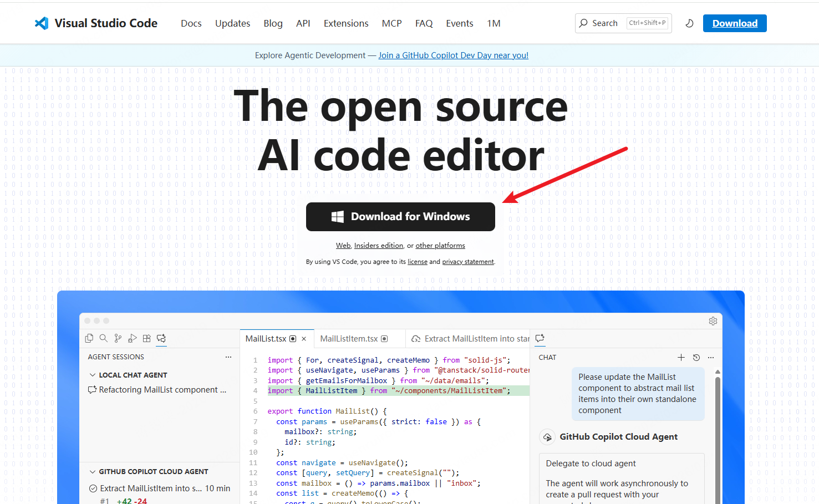Open Explorer files icon in editor mockup
Screen dimensions: 819x504
click(x=89, y=338)
